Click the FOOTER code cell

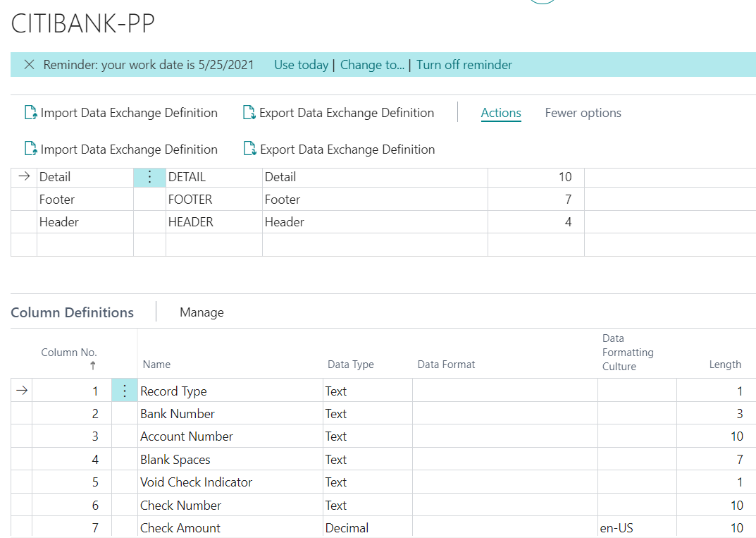(213, 200)
